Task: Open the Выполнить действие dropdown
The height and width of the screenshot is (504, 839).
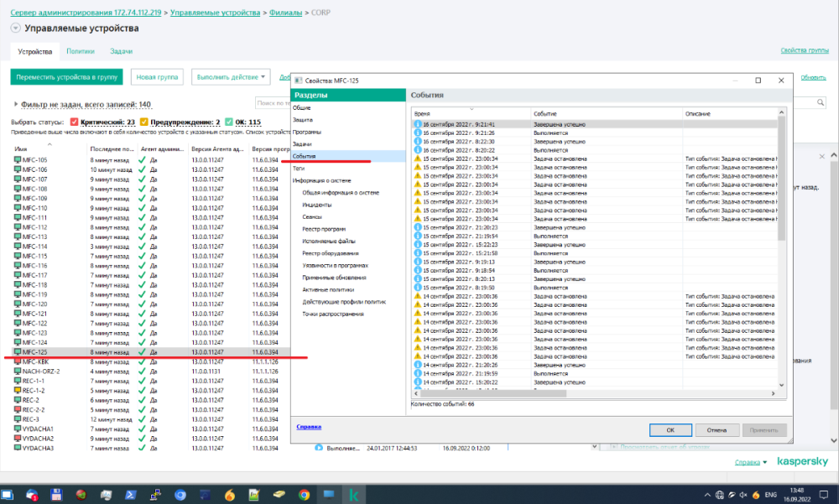Action: click(x=231, y=77)
